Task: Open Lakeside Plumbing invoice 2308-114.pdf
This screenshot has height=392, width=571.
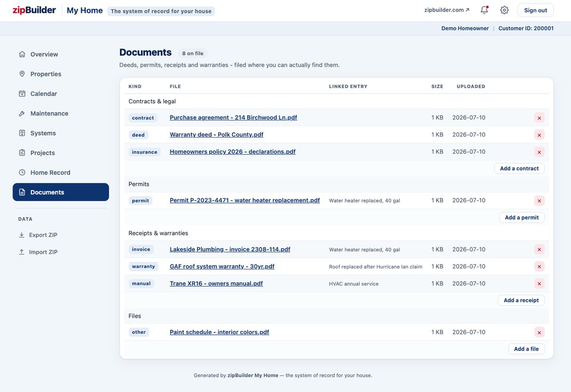Action: pyautogui.click(x=230, y=249)
